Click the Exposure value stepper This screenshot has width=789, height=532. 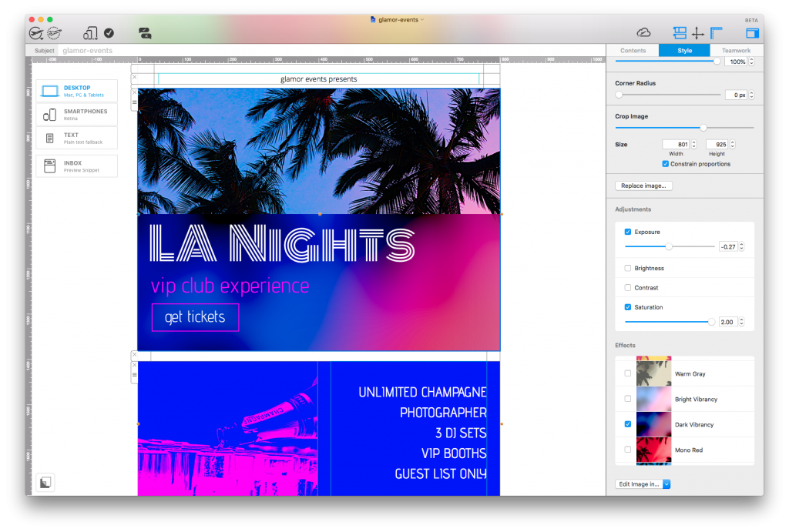(x=741, y=246)
